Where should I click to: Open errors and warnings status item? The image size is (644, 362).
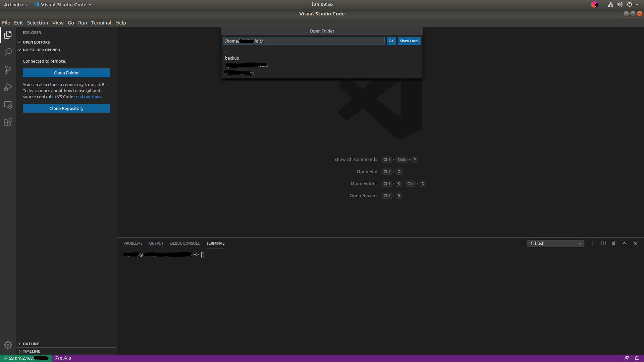[x=63, y=358]
